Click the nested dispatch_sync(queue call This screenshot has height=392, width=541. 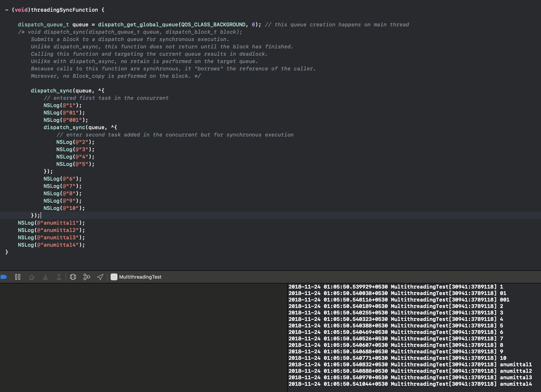click(x=74, y=127)
